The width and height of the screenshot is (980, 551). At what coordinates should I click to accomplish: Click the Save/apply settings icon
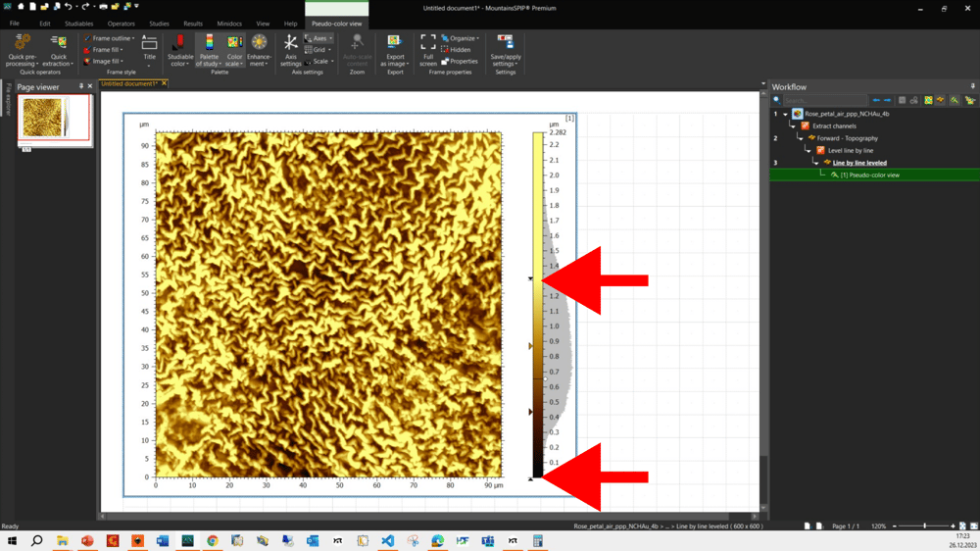[506, 43]
